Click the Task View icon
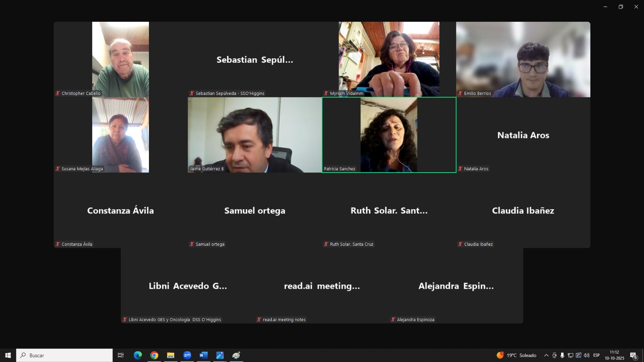 point(120,355)
